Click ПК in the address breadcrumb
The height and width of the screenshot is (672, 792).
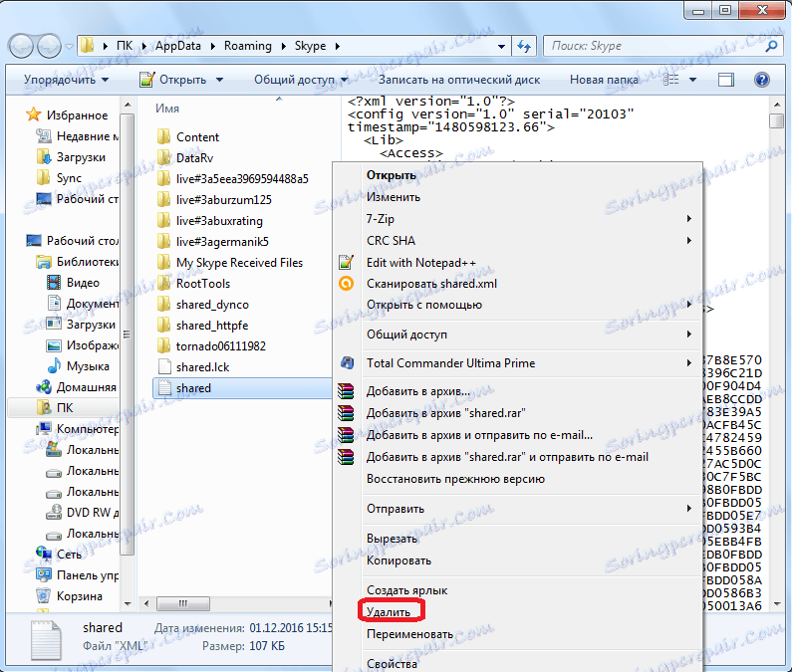coord(124,46)
